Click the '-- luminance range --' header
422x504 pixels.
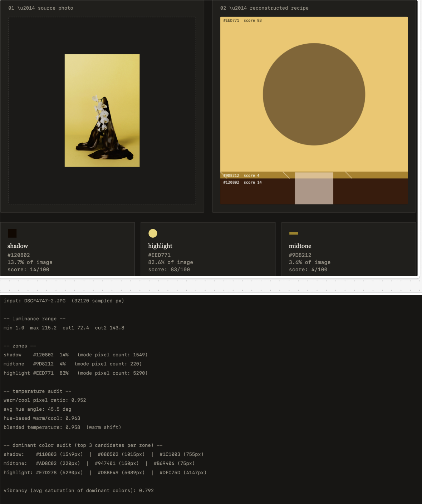click(35, 319)
